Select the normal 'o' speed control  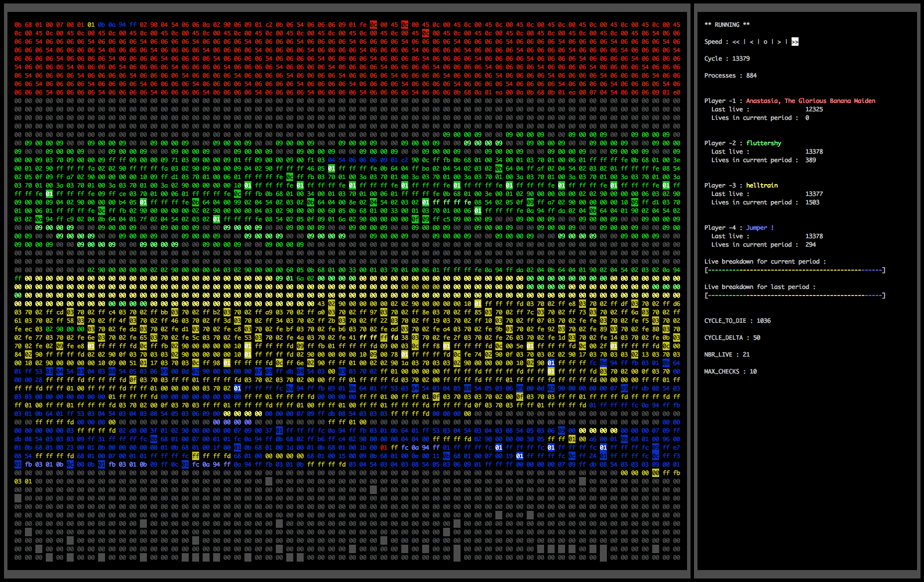(765, 42)
